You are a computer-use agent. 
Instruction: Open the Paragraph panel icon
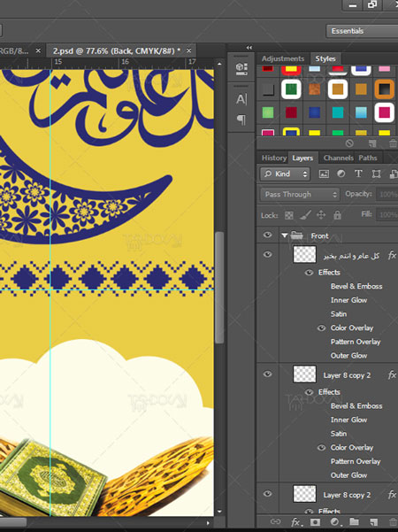click(241, 120)
